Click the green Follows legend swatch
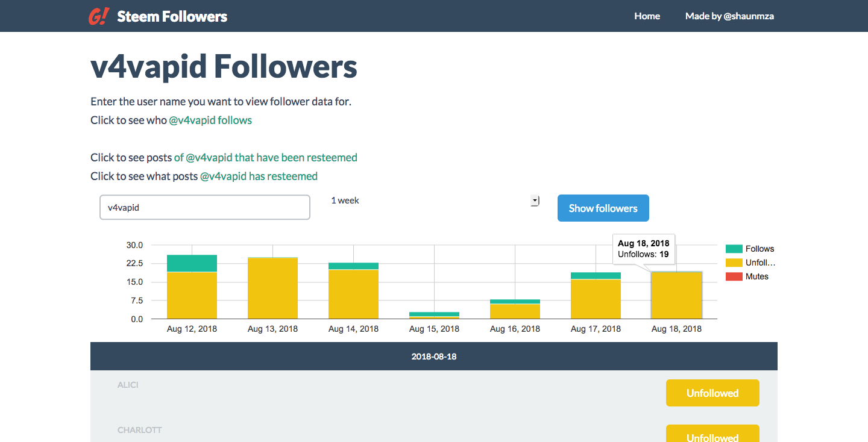The width and height of the screenshot is (868, 442). click(x=734, y=249)
